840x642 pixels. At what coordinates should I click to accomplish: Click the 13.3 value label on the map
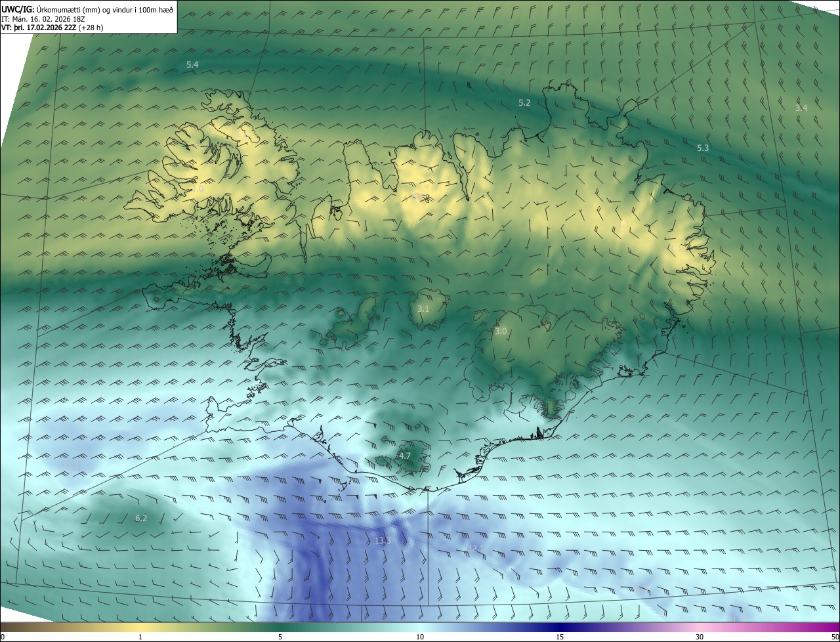[383, 541]
